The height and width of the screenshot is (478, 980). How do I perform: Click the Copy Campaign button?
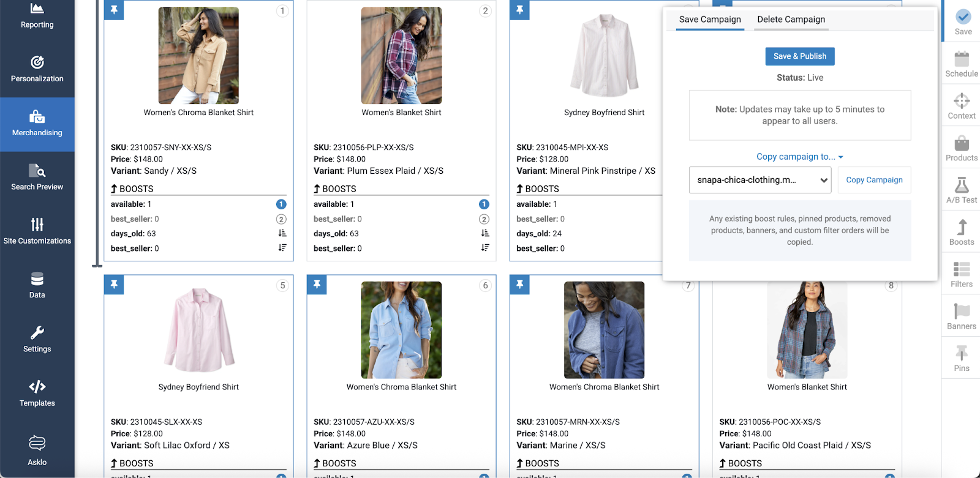coord(874,180)
